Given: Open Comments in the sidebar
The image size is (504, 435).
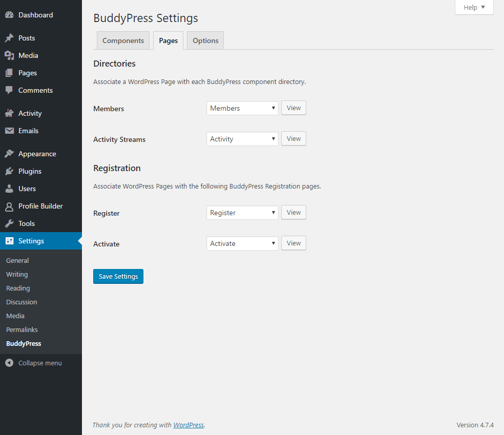Looking at the screenshot, I should [x=41, y=90].
